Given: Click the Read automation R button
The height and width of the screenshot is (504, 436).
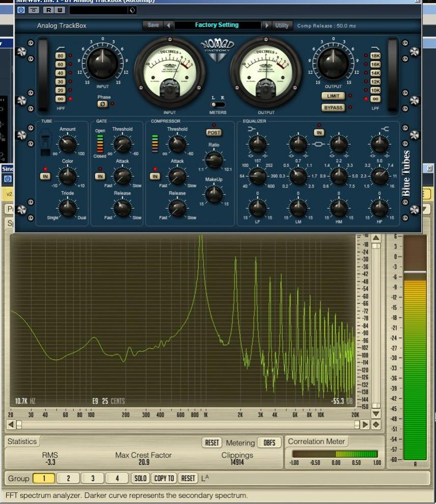Looking at the screenshot, I should click(47, 10).
